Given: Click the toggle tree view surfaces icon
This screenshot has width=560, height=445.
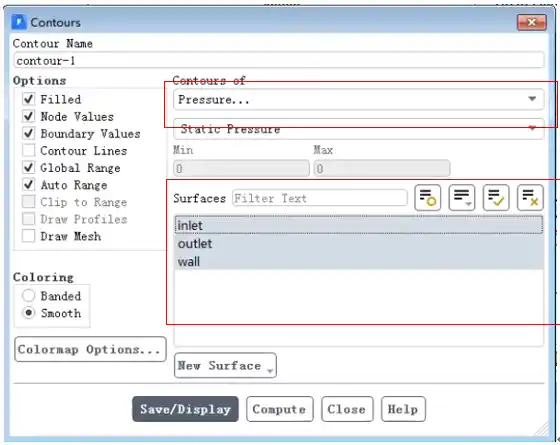Looking at the screenshot, I should tap(428, 198).
